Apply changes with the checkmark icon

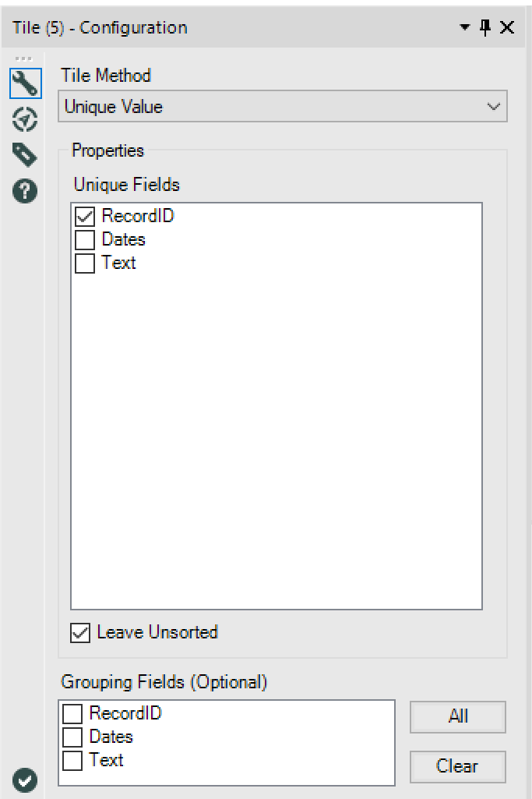pyautogui.click(x=24, y=779)
